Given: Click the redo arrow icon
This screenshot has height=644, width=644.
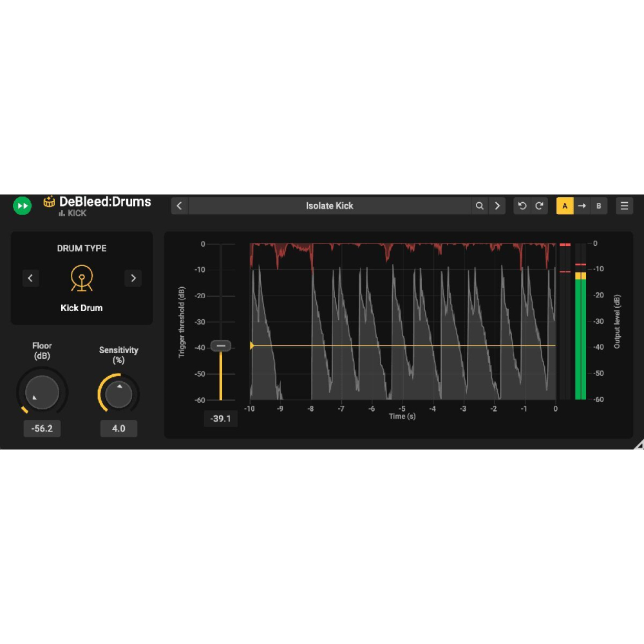Looking at the screenshot, I should [x=540, y=206].
